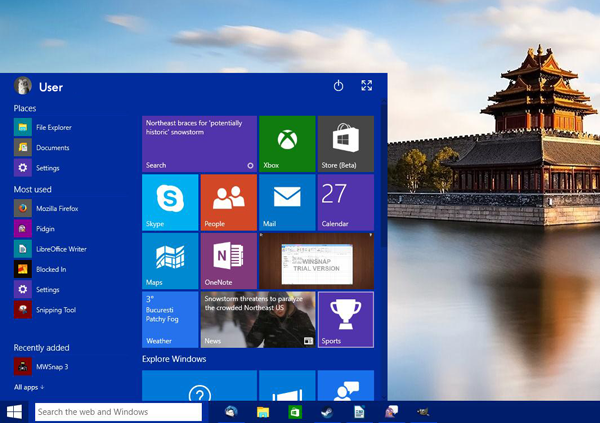Open the document editor taskbar icon
This screenshot has width=600, height=423.
pos(359,412)
